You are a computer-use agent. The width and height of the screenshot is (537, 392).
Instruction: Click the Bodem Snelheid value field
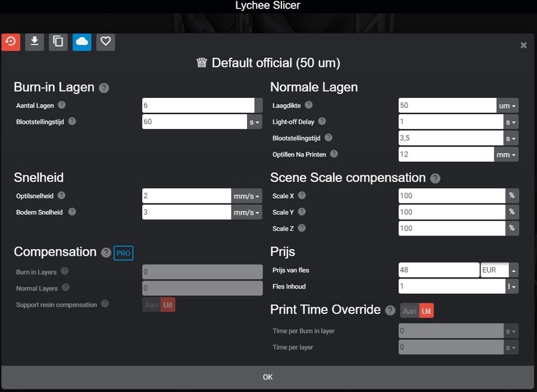click(187, 212)
